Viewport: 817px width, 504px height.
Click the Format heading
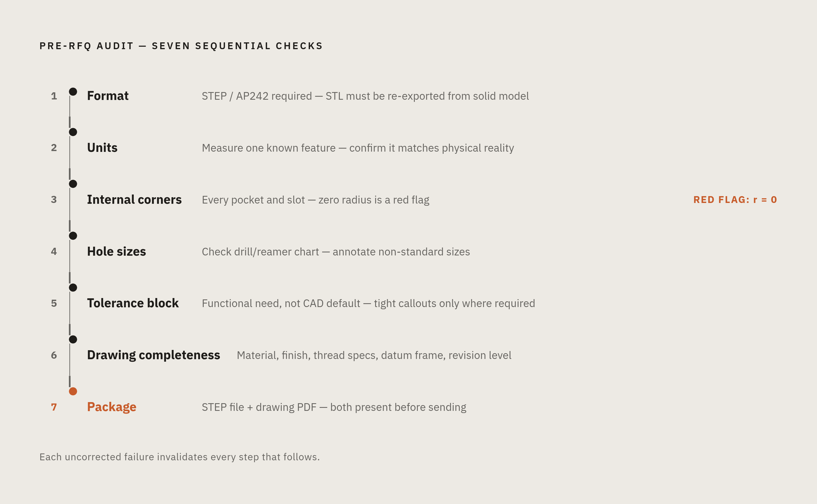pyautogui.click(x=108, y=96)
